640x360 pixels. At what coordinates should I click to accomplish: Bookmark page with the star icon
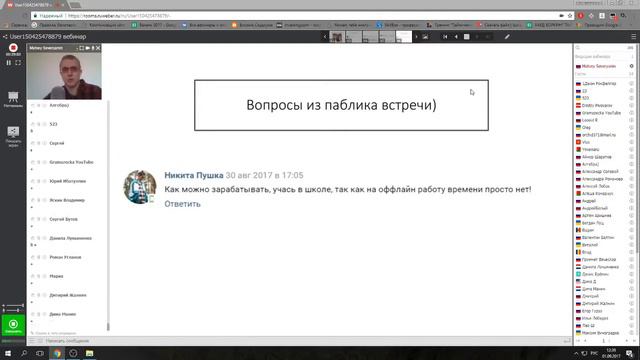570,16
